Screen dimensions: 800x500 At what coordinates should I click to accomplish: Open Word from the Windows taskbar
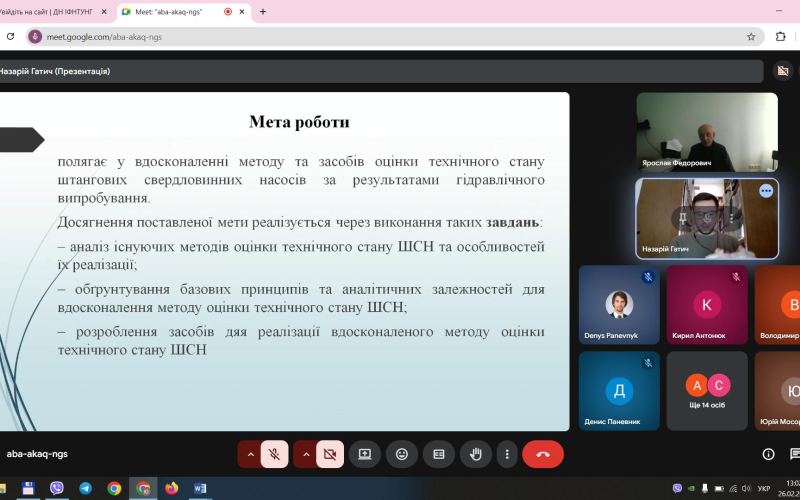(200, 488)
